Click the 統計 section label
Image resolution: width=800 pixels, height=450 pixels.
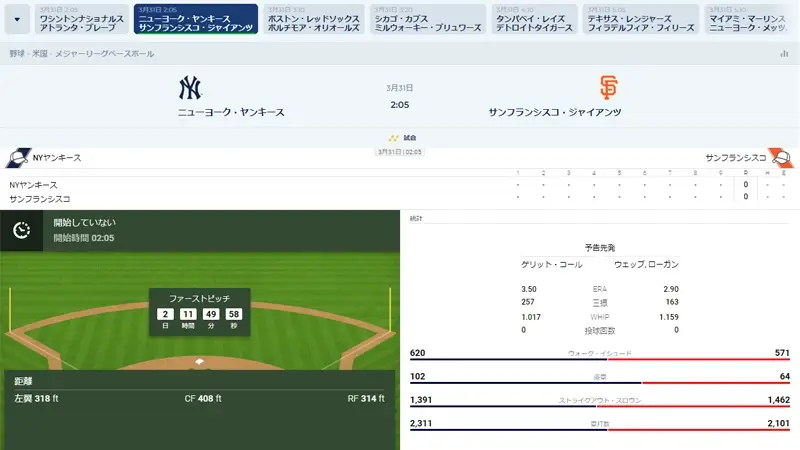(x=416, y=218)
